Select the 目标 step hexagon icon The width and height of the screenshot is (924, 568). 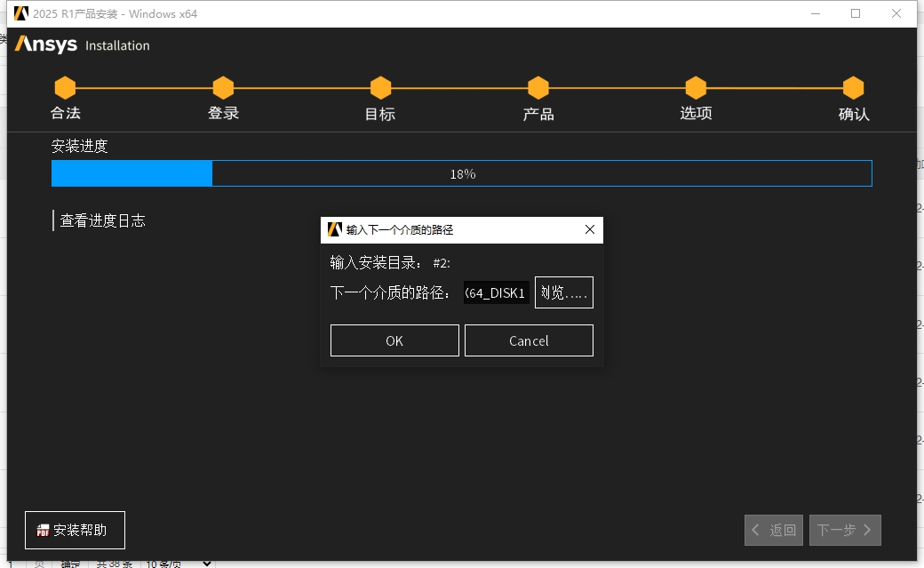(x=380, y=88)
